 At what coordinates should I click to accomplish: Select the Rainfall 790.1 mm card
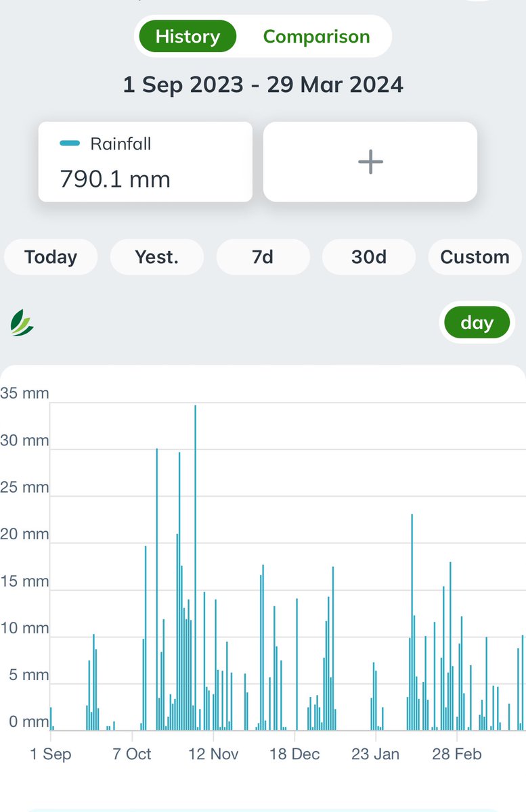[146, 162]
